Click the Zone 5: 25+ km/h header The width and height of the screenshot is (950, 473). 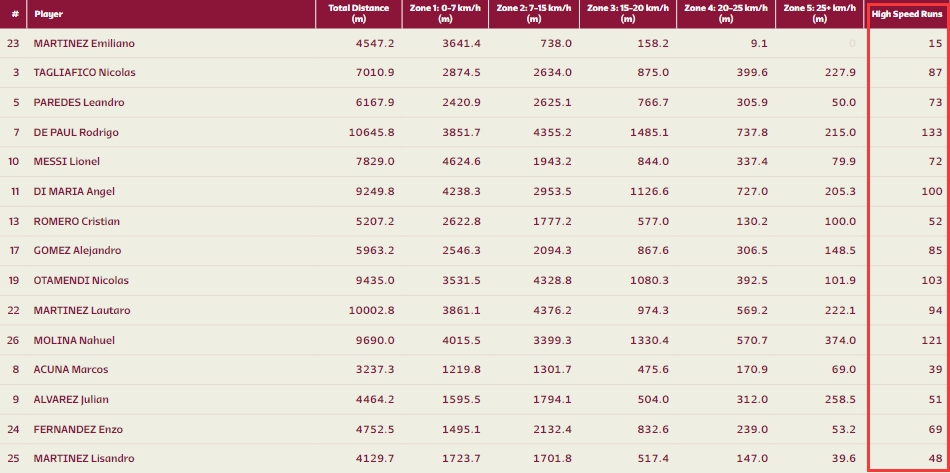[819, 14]
